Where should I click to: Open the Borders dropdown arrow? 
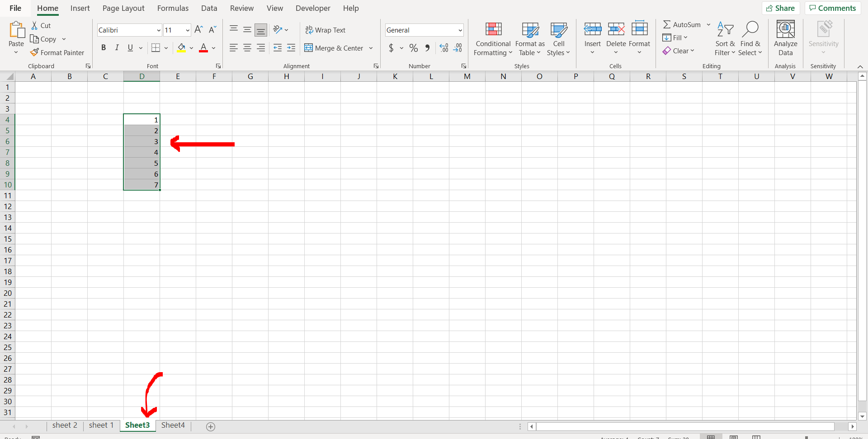[x=166, y=48]
